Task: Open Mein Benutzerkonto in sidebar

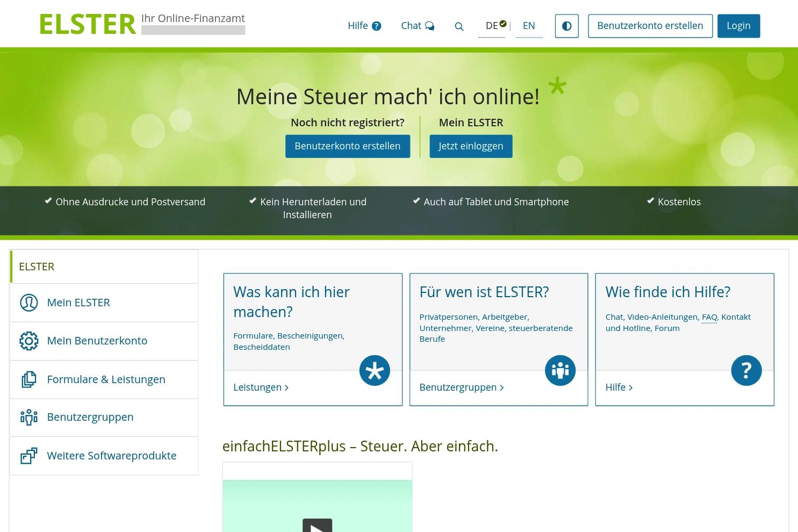Action: pos(104,341)
